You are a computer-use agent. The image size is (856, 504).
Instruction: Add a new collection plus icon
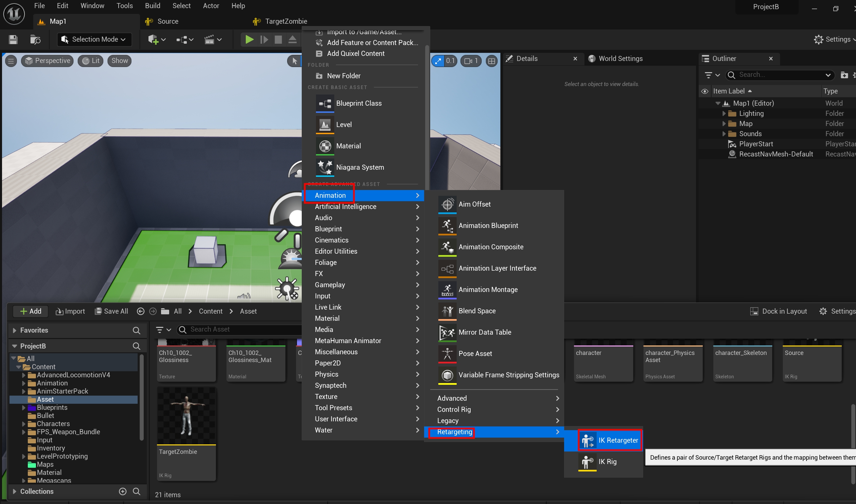tap(123, 491)
